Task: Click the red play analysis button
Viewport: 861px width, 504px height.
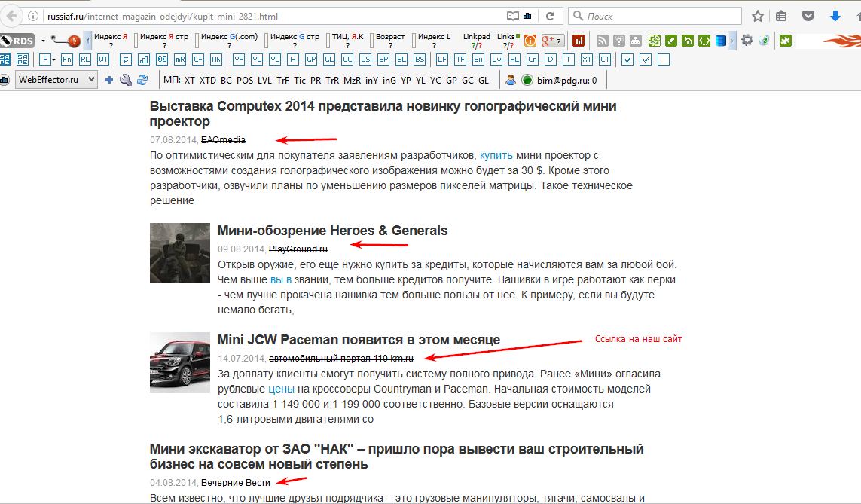Action: point(73,41)
